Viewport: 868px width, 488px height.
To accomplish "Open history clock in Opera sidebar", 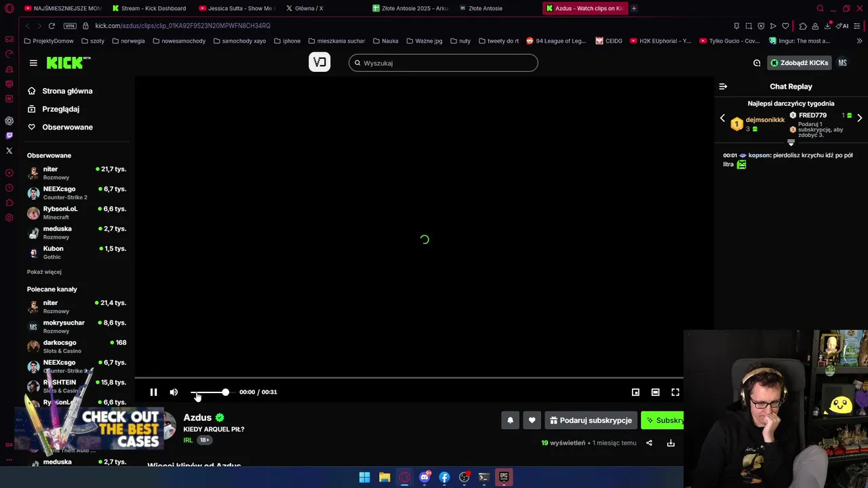I will pyautogui.click(x=9, y=188).
